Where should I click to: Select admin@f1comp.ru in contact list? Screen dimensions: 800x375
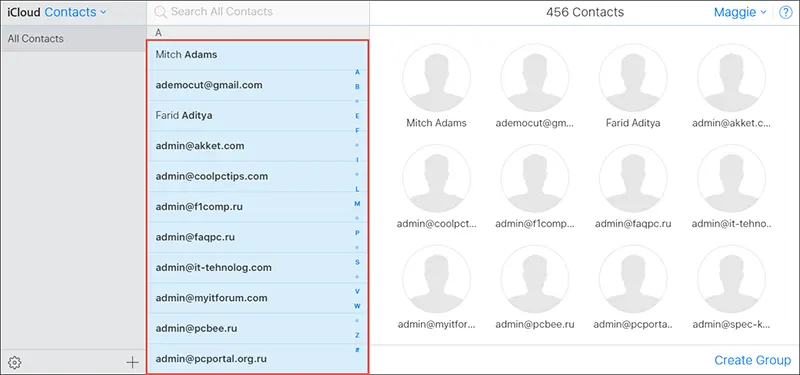(x=257, y=207)
